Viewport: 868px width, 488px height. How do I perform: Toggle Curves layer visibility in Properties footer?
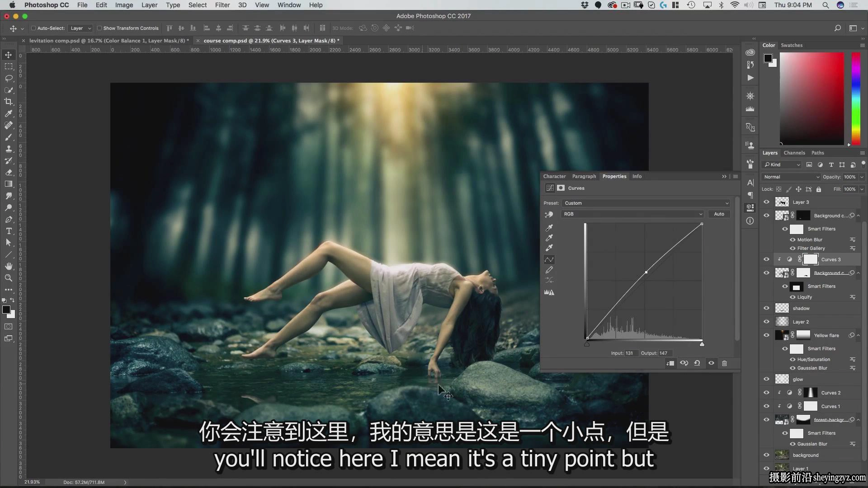[711, 363]
